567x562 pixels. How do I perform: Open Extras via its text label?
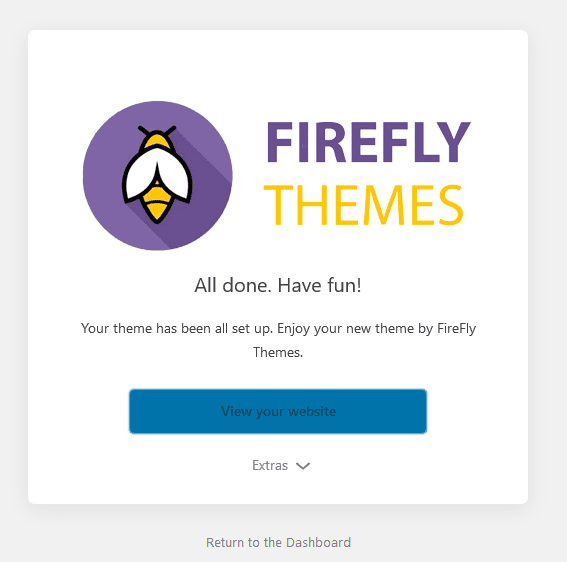270,465
